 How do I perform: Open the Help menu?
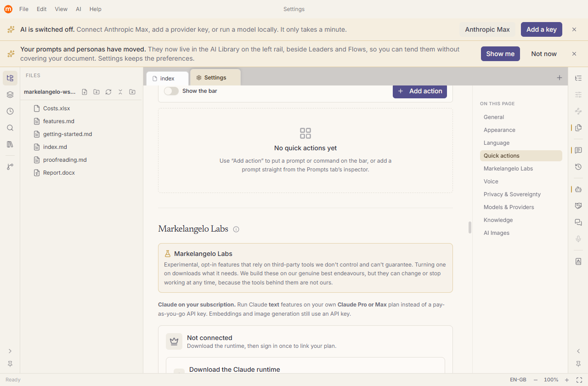96,9
